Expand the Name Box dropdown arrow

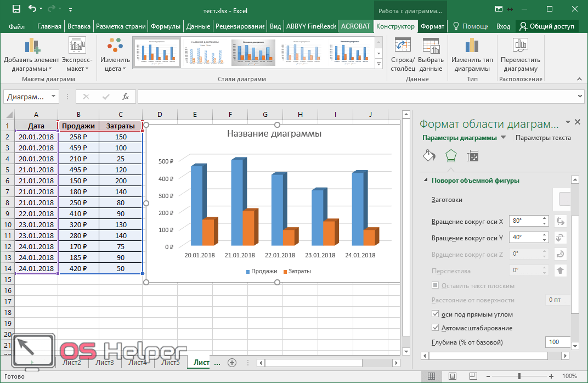pyautogui.click(x=53, y=97)
